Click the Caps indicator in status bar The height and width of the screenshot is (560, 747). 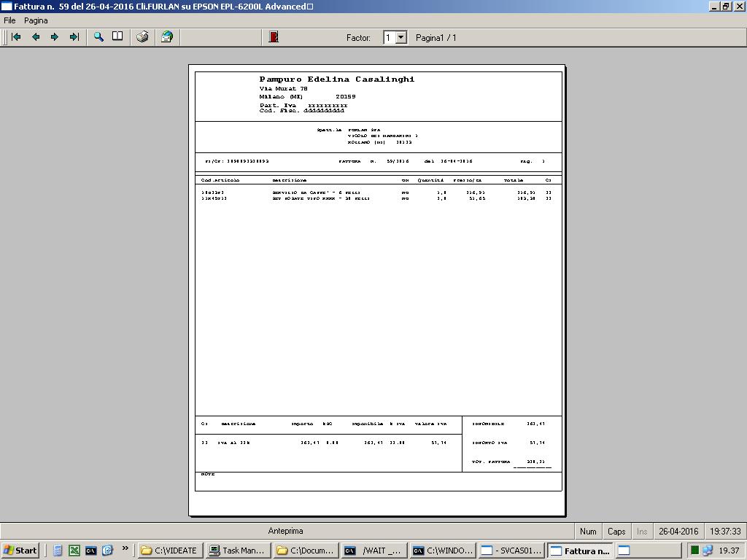[616, 532]
